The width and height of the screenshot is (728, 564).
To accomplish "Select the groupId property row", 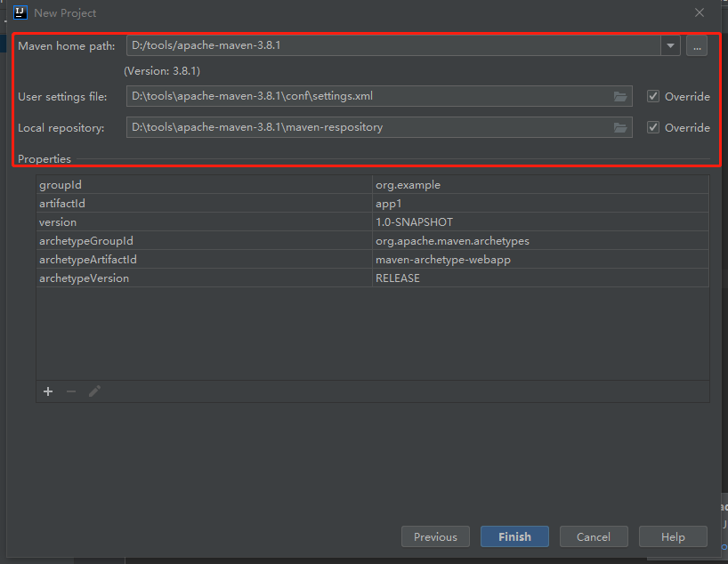I will pyautogui.click(x=372, y=185).
